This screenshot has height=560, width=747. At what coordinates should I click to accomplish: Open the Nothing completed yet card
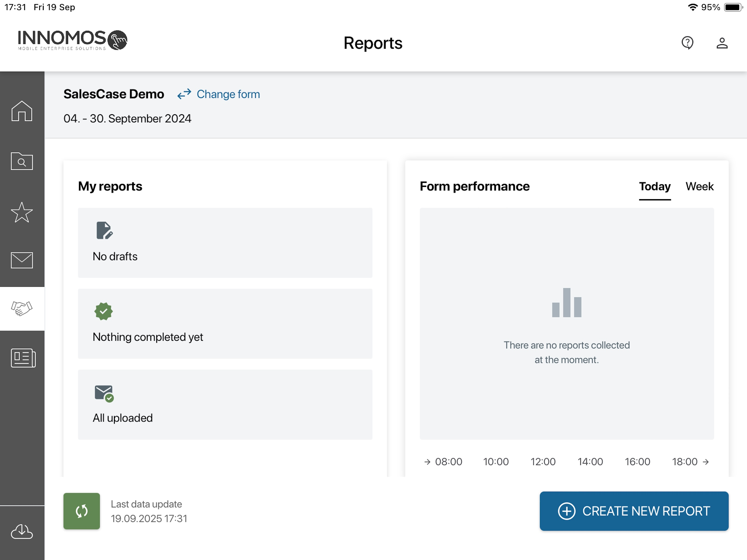point(225,324)
